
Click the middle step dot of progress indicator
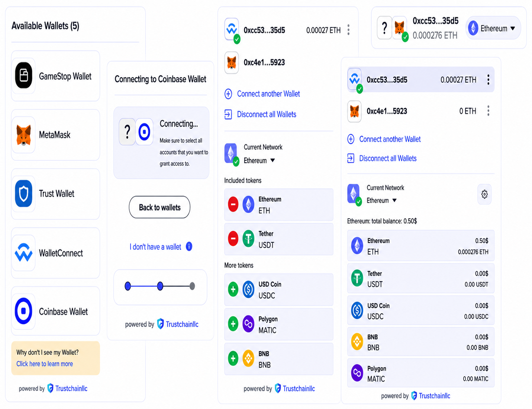tap(160, 286)
